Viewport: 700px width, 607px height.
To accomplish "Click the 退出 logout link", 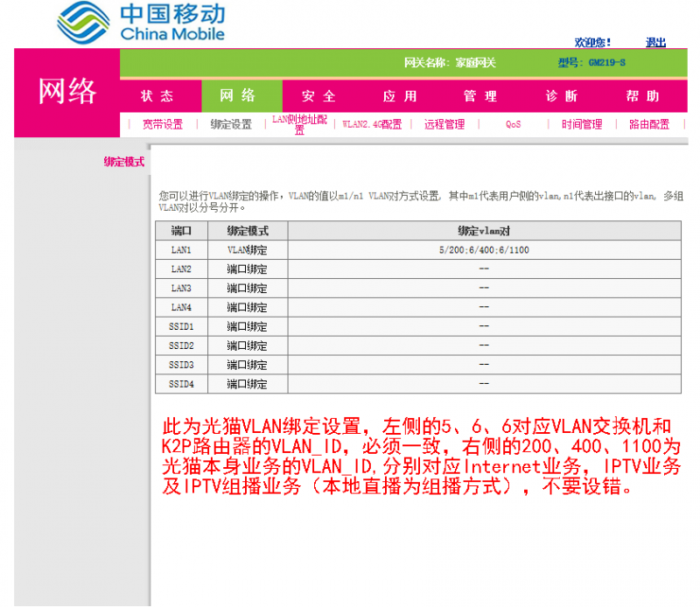I will (655, 42).
